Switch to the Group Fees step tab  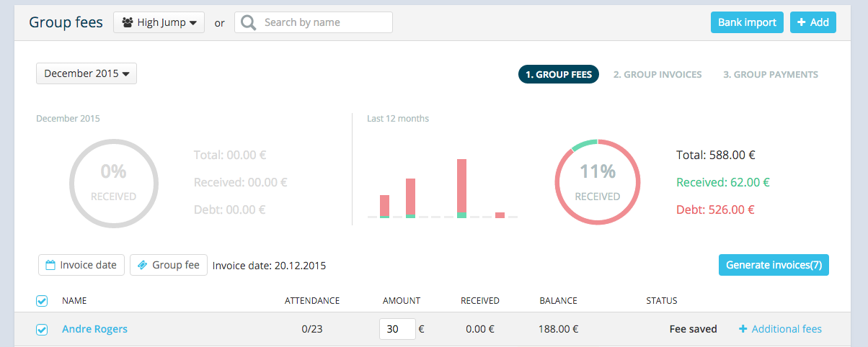pyautogui.click(x=559, y=74)
